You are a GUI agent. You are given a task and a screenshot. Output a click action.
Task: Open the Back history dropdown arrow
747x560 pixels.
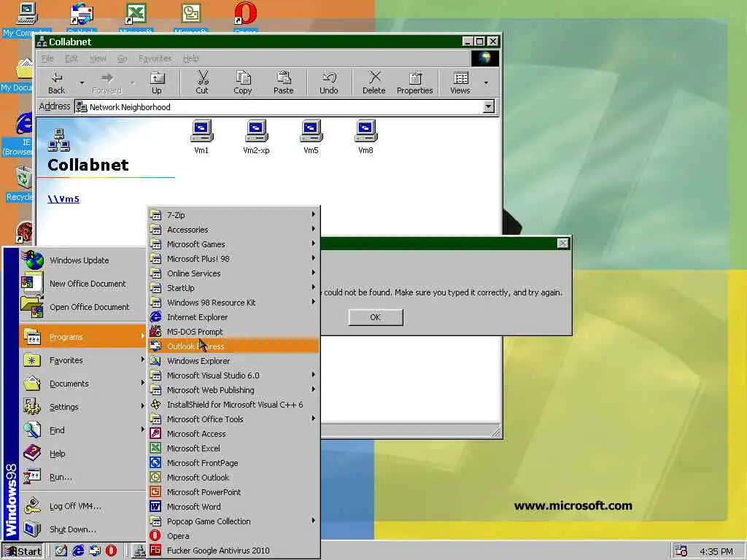tap(82, 83)
